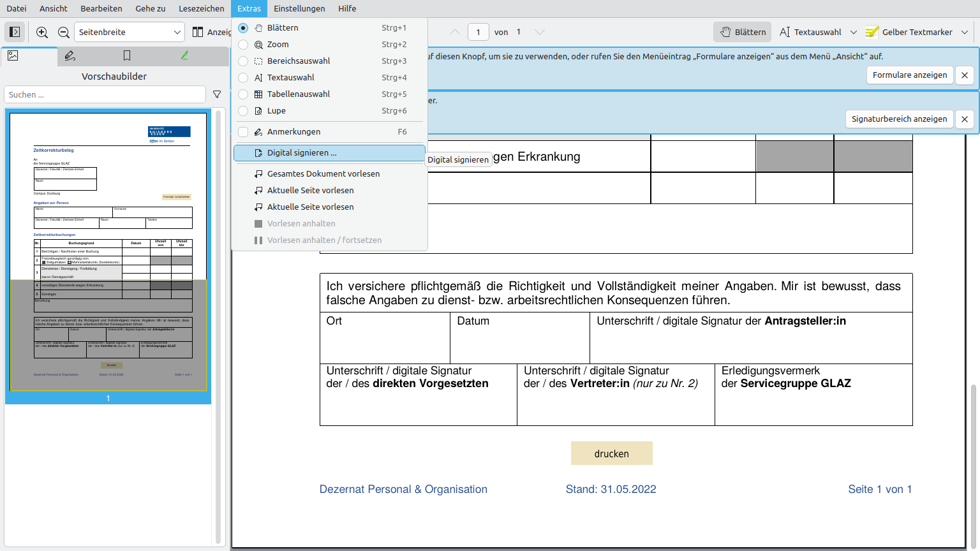The width and height of the screenshot is (980, 551).
Task: Enable the Anmerkungen checkbox
Action: click(x=243, y=132)
